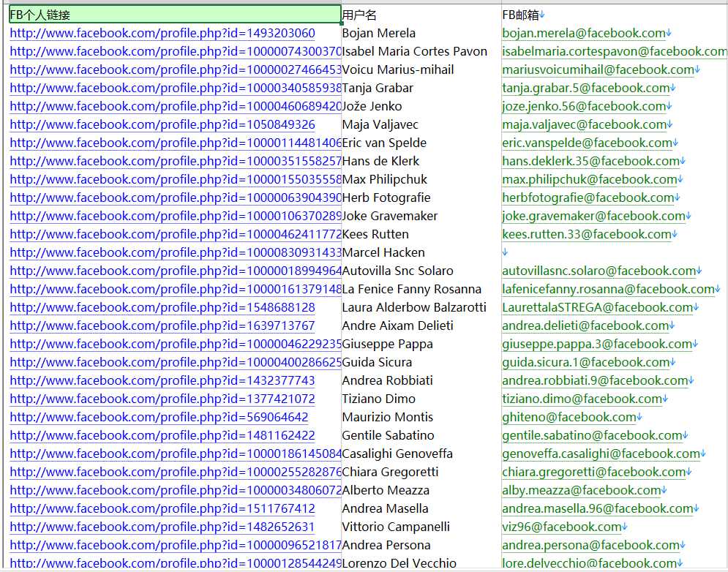Select the FB个人链接 header cell
Viewport: 728px width, 572px height.
(x=175, y=15)
